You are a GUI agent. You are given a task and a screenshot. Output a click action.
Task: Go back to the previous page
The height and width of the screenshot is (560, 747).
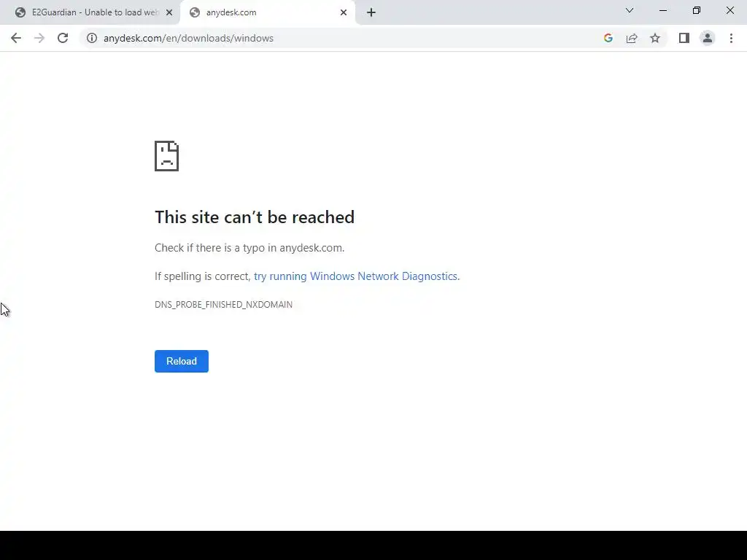coord(16,38)
